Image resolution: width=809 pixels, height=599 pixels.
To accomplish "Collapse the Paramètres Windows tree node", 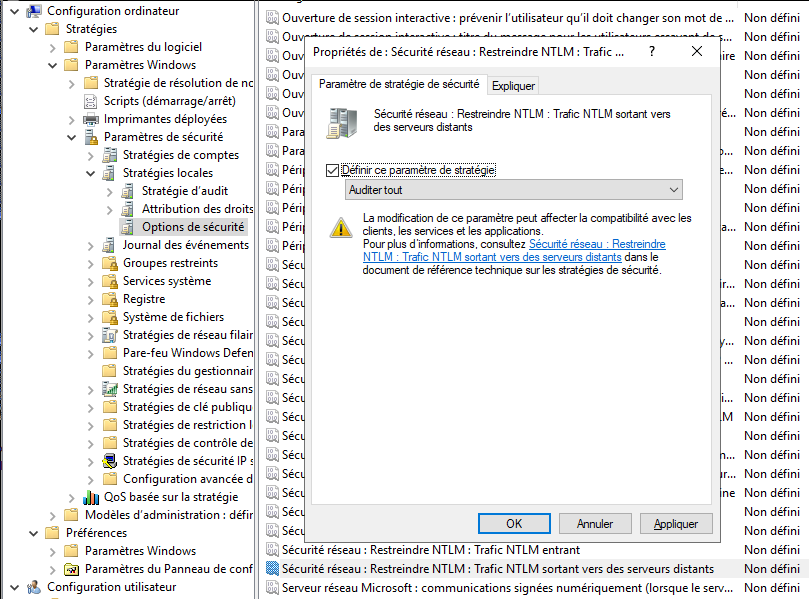I will point(53,65).
